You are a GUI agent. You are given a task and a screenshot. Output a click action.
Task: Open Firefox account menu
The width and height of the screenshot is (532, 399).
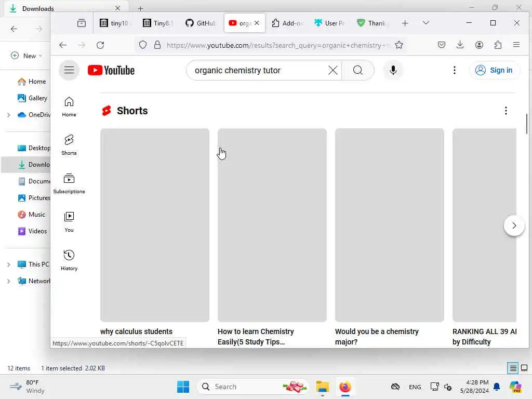tap(479, 45)
